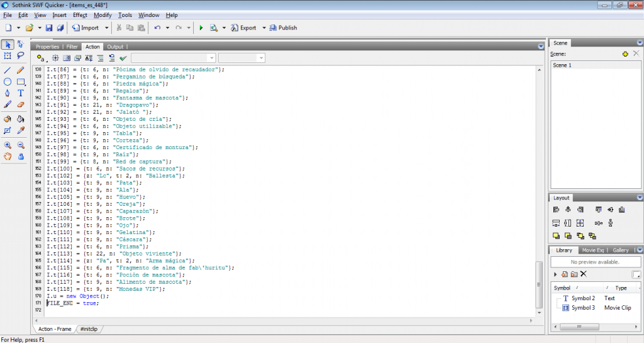The width and height of the screenshot is (644, 343).
Task: Switch to the Gallery tab
Action: [x=621, y=250]
